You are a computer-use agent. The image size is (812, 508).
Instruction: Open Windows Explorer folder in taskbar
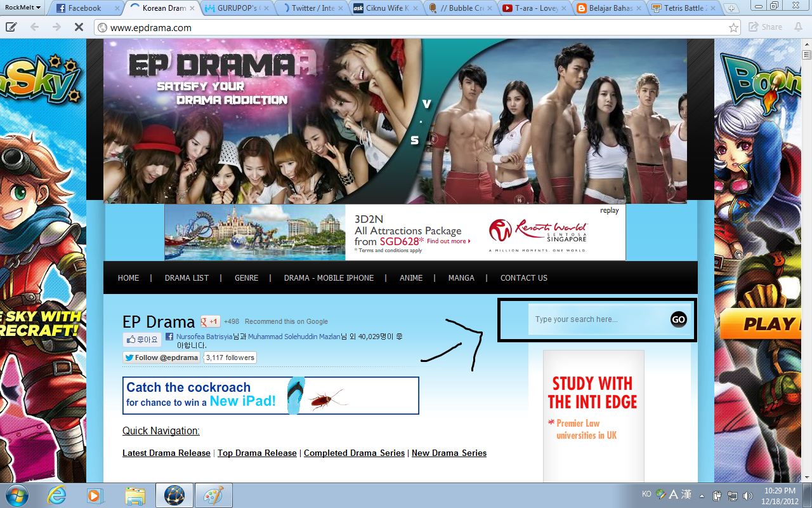135,495
